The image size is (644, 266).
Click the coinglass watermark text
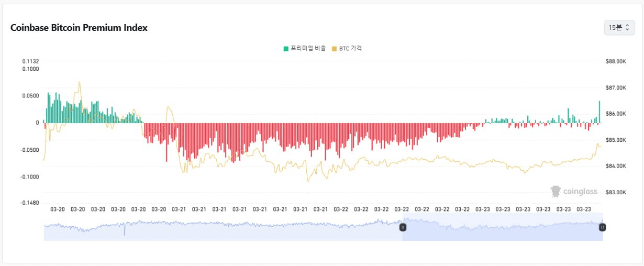coord(580,192)
